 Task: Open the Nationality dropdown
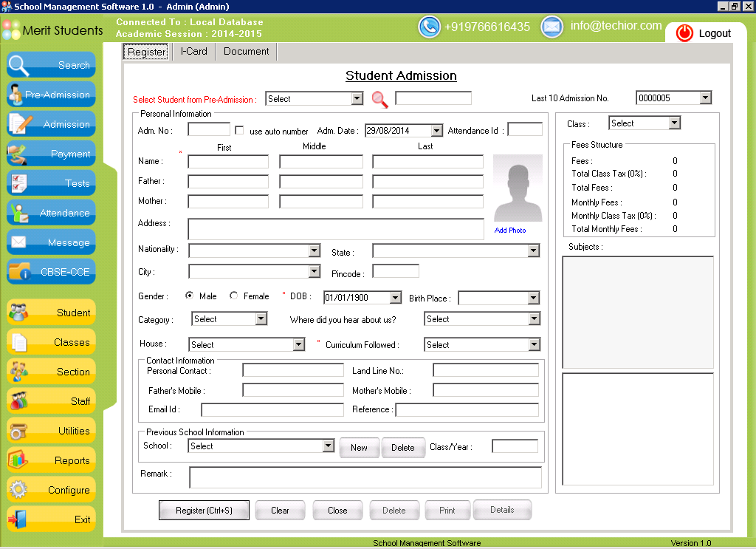[315, 250]
